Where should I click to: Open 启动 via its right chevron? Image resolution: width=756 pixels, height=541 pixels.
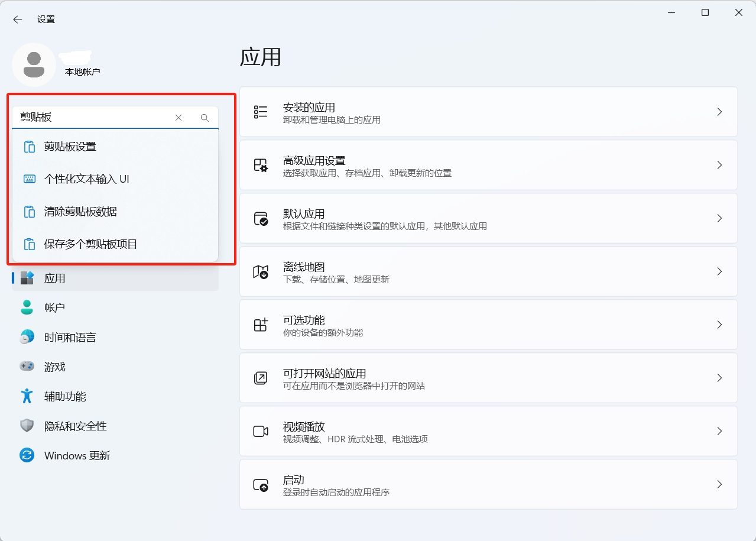tap(719, 484)
